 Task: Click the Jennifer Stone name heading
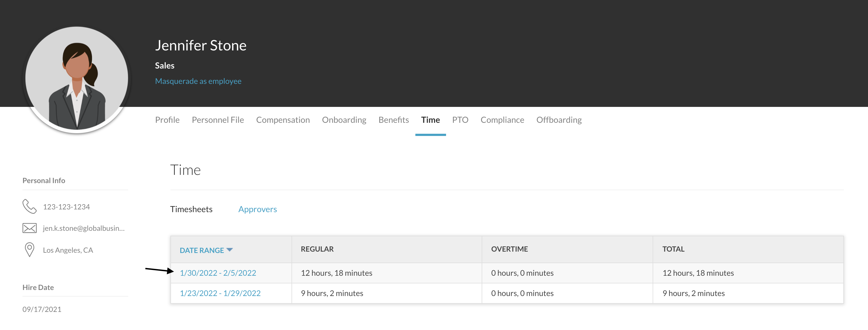(201, 45)
